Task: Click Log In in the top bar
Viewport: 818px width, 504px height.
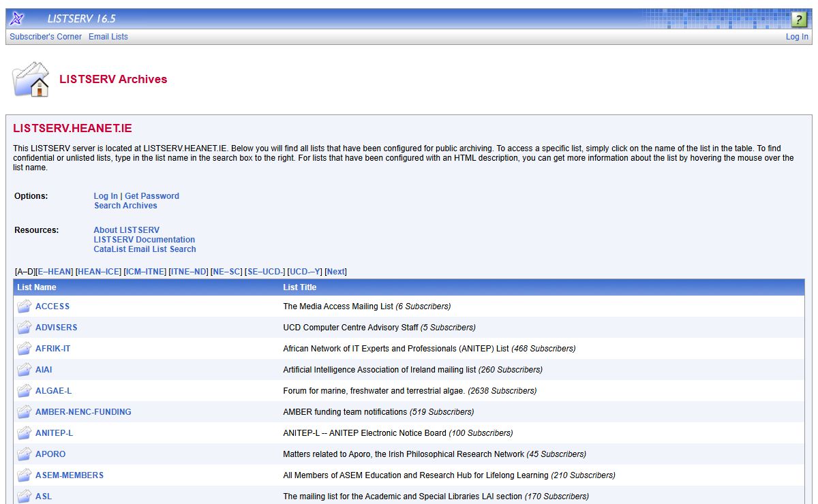Action: click(797, 37)
